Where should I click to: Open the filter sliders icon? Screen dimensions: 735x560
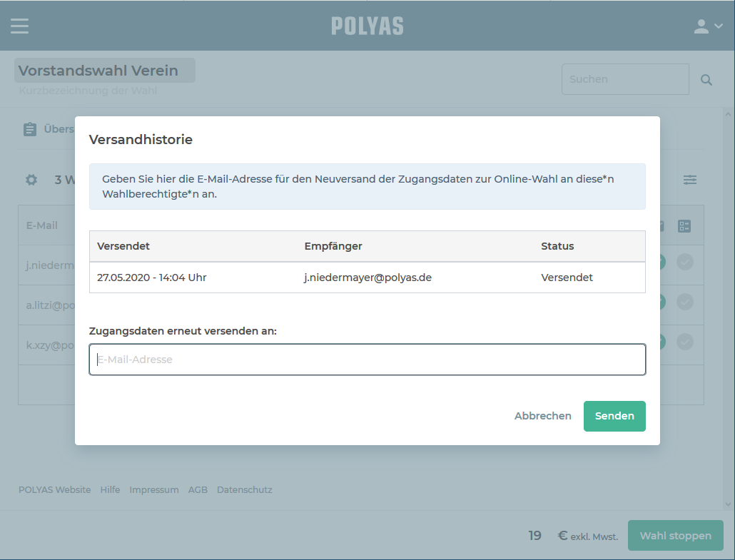[x=689, y=180]
